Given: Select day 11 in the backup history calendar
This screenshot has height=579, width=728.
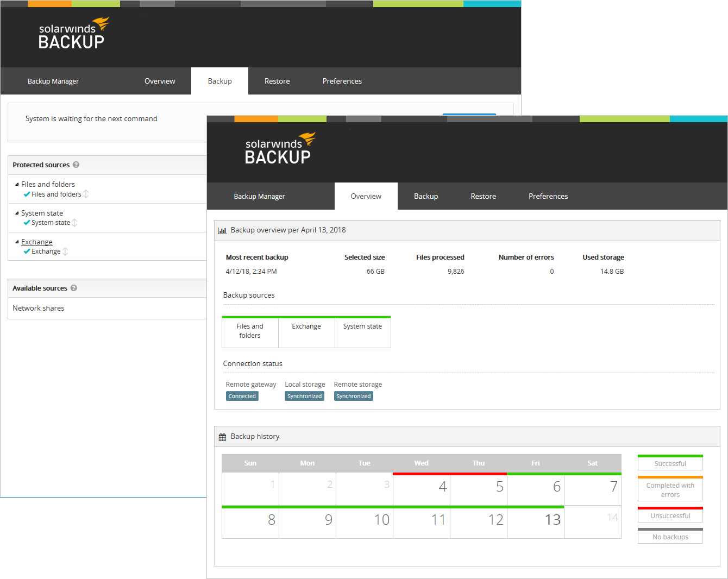Looking at the screenshot, I should [422, 522].
